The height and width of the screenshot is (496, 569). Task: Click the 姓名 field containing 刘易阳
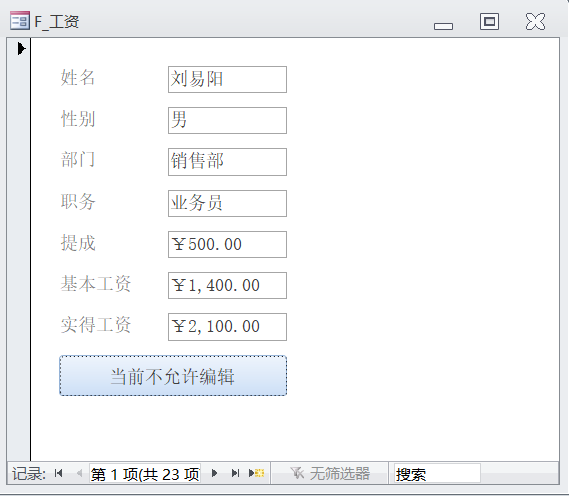coord(227,79)
